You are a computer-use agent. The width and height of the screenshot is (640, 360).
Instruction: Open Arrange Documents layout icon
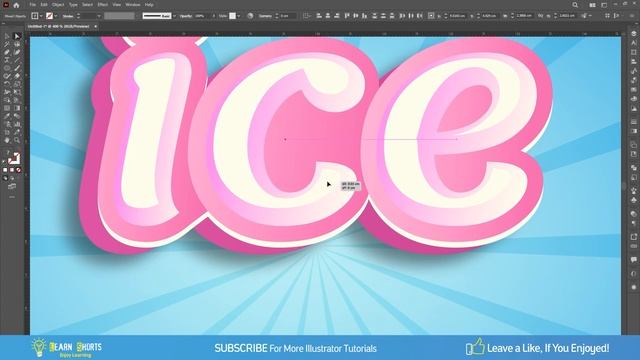592,5
